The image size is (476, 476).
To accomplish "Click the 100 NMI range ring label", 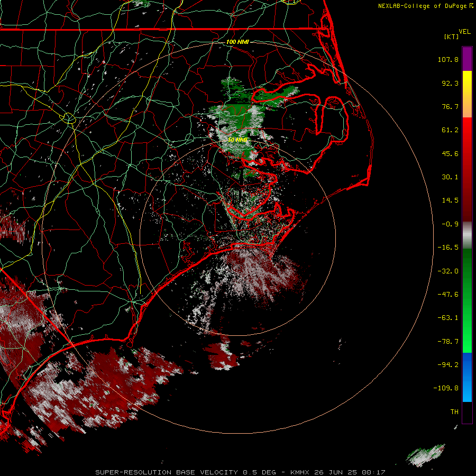I will [x=237, y=42].
